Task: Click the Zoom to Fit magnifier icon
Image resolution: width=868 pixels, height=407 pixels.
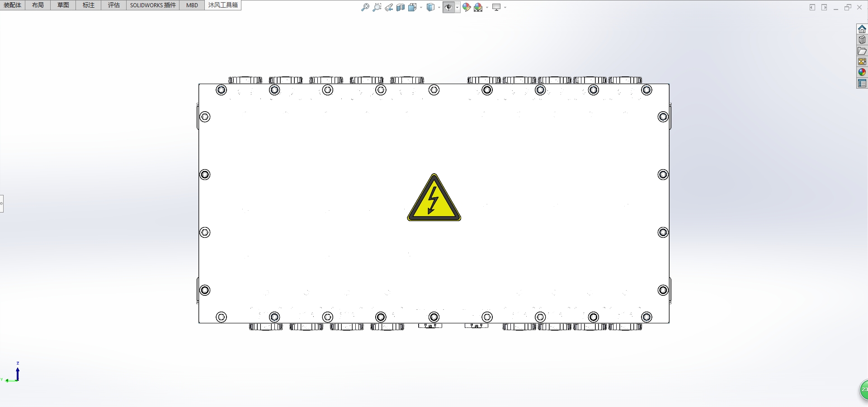Action: [x=365, y=7]
